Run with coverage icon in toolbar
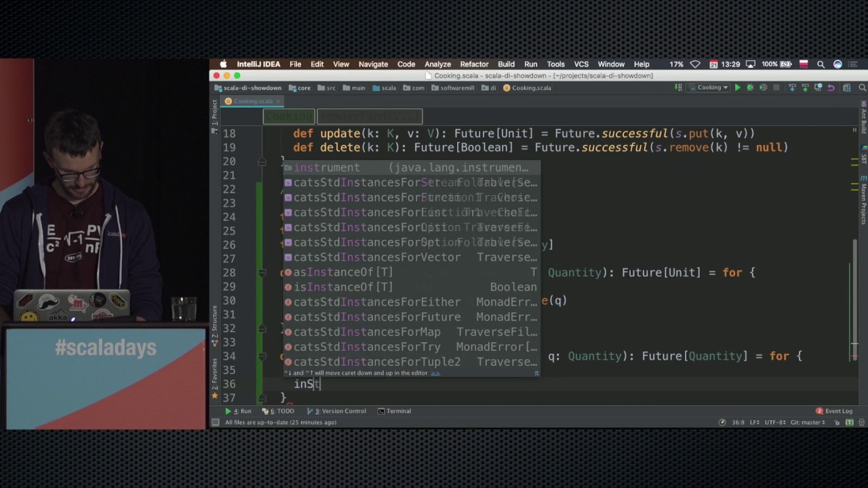The image size is (868, 488). [763, 87]
